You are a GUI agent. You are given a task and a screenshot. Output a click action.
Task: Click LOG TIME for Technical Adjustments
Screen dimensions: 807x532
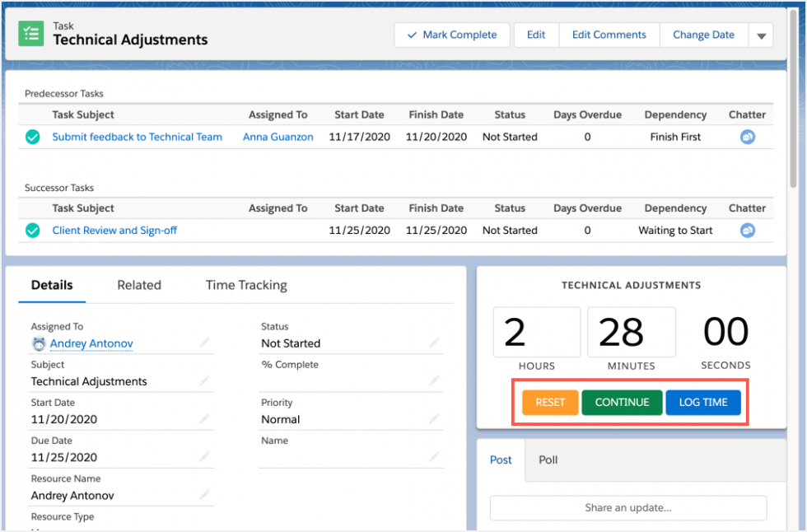pos(703,402)
